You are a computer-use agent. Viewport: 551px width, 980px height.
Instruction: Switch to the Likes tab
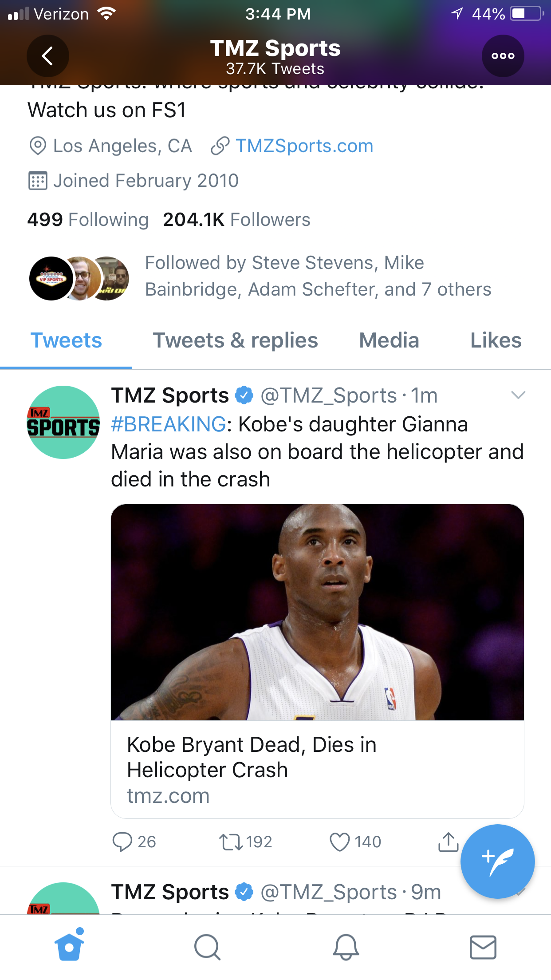(496, 341)
